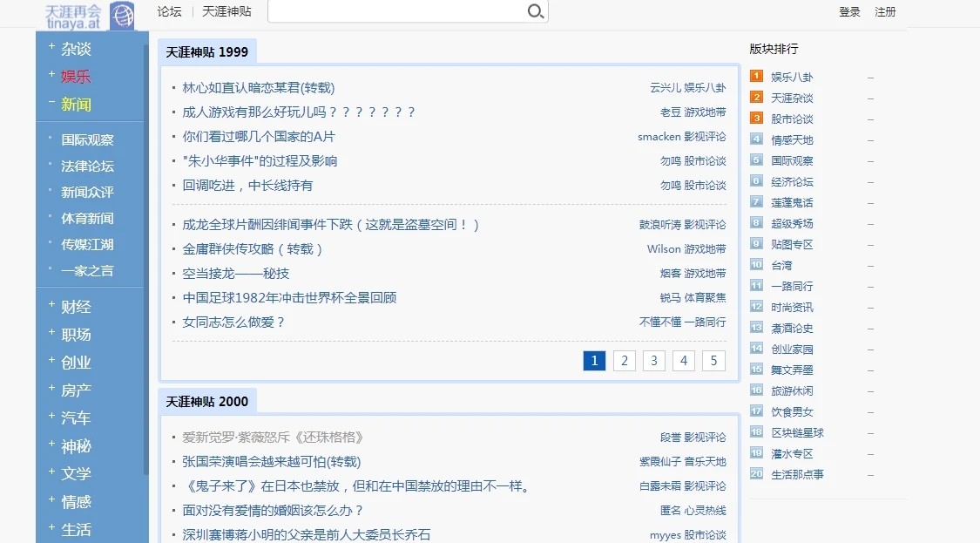The image size is (980, 543).
Task: Click the rank 10 badge beside 台湾
Action: [756, 265]
